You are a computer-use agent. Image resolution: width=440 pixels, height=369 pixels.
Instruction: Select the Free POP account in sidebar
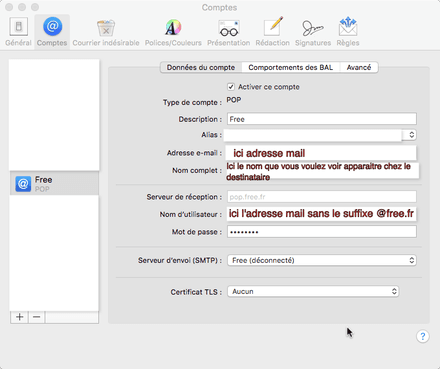click(54, 183)
